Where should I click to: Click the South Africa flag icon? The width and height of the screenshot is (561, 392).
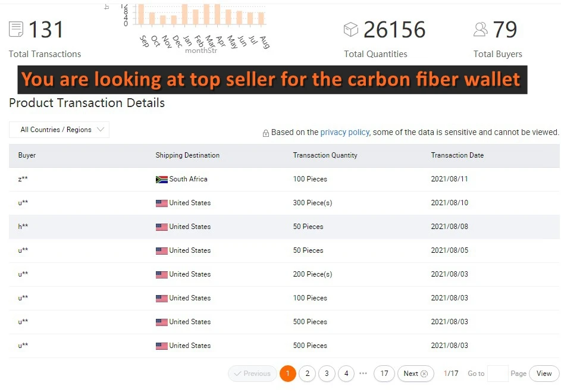tap(161, 179)
